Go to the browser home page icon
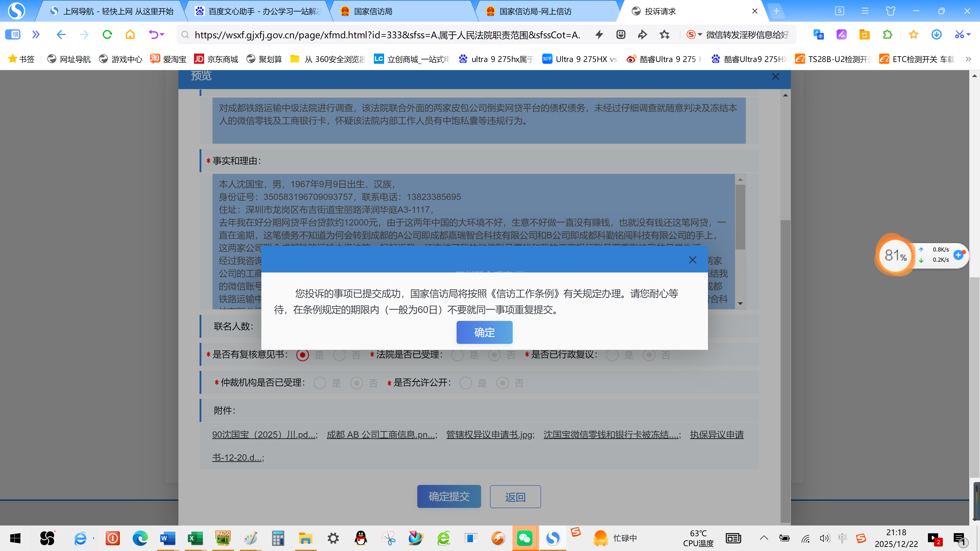The width and height of the screenshot is (980, 551). (x=130, y=35)
